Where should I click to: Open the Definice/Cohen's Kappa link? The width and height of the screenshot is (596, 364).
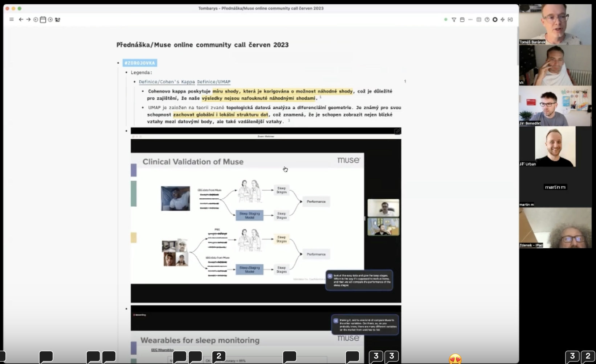tap(167, 82)
